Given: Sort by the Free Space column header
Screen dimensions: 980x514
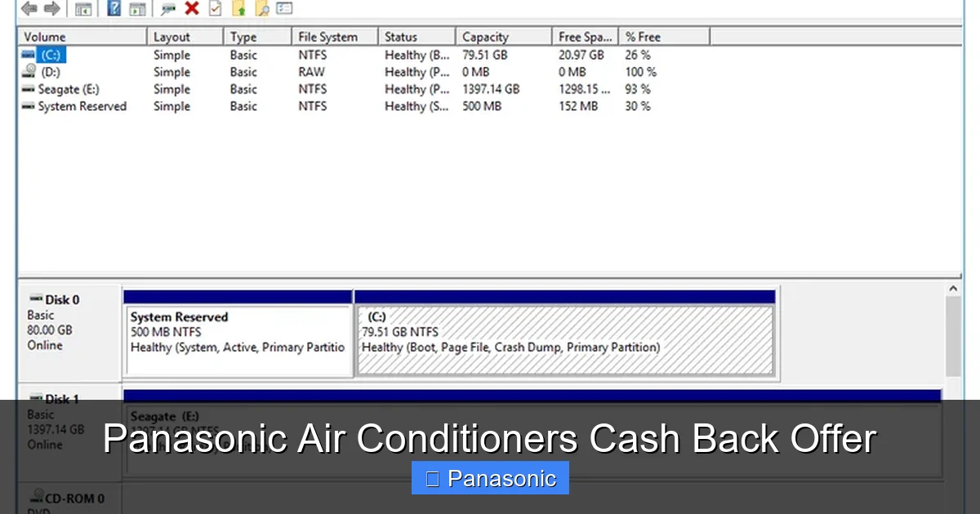Looking at the screenshot, I should pos(586,37).
